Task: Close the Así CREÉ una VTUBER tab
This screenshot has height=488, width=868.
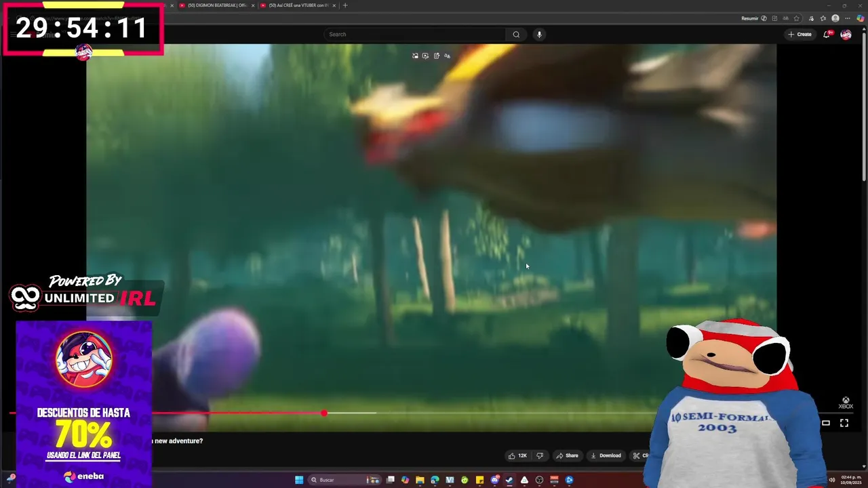Action: 334,5
